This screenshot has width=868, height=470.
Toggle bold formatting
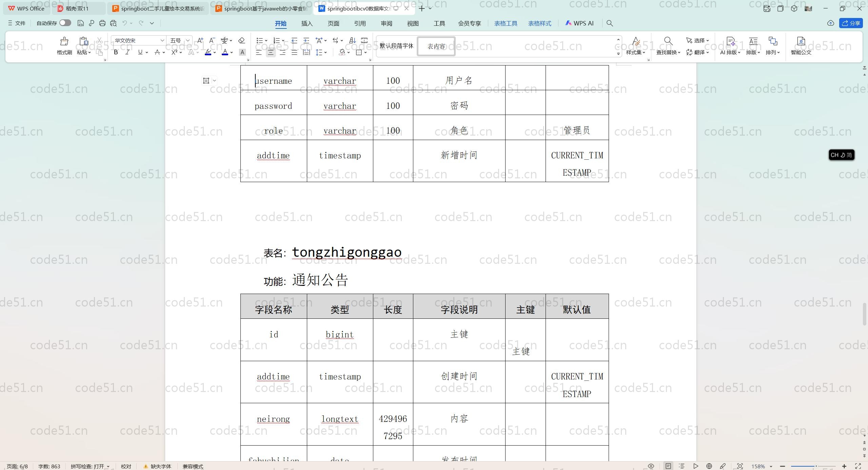click(x=116, y=52)
